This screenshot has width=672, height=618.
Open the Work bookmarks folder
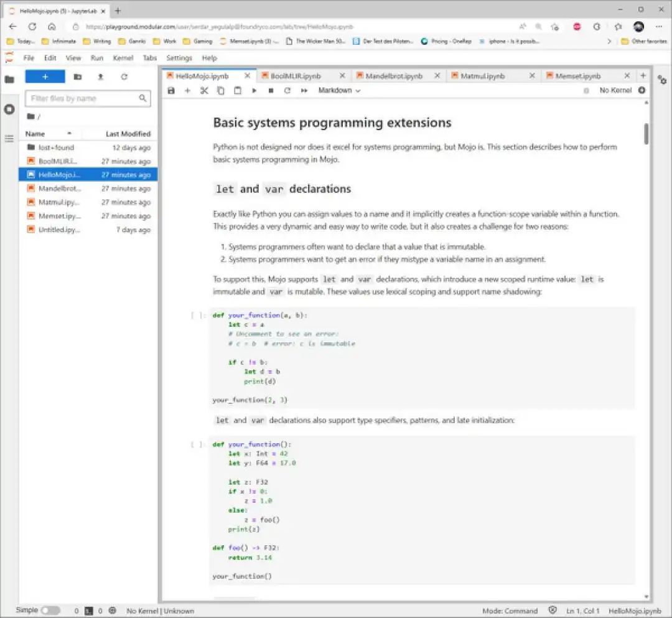166,41
